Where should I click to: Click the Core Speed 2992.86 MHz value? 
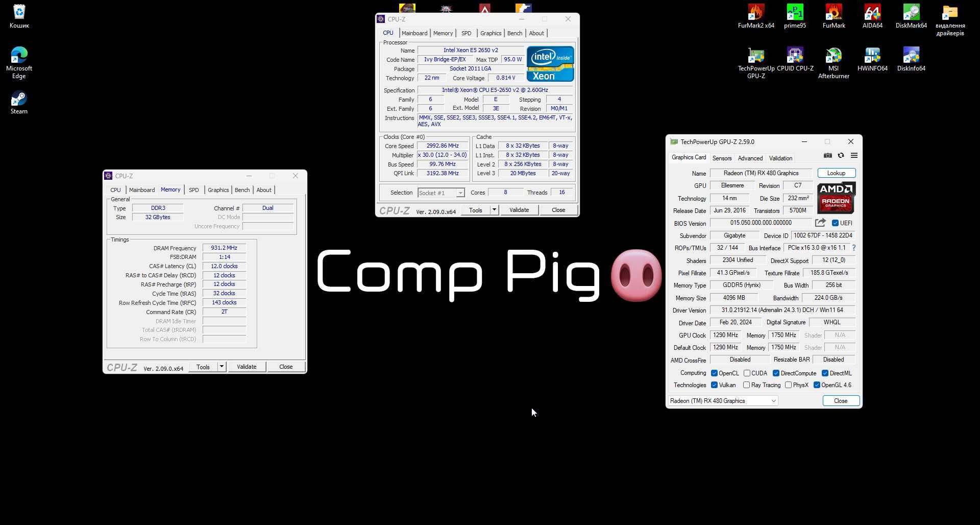pyautogui.click(x=443, y=146)
